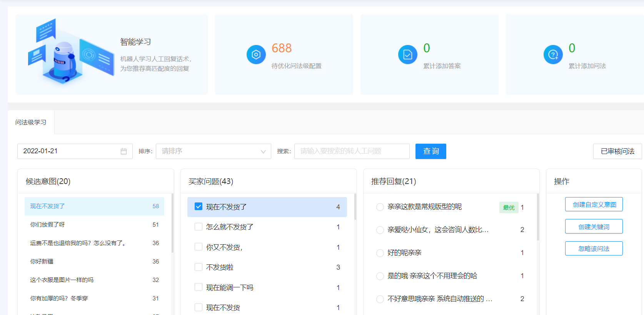Select radio for 亲亲这款是常规版型的呢
Viewport: 644px width, 315px height.
click(x=380, y=207)
